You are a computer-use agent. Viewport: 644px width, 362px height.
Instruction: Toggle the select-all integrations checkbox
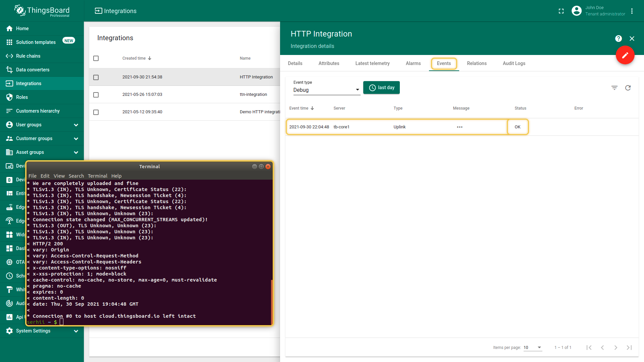[96, 58]
